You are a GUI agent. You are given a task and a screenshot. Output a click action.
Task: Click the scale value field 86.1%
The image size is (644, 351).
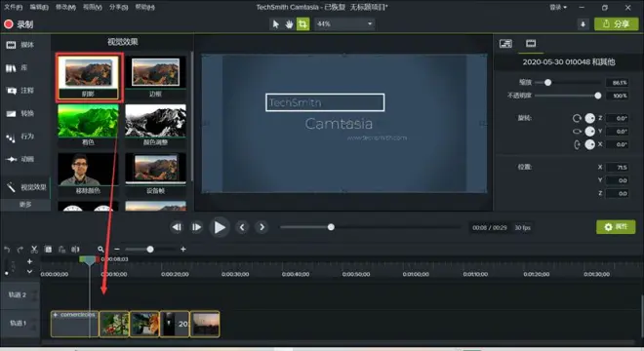point(618,83)
